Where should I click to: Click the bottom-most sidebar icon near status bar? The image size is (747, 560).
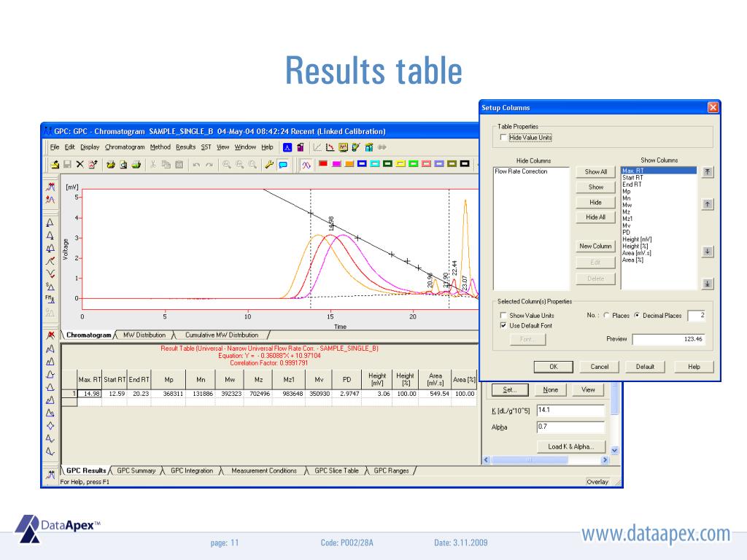(x=50, y=474)
